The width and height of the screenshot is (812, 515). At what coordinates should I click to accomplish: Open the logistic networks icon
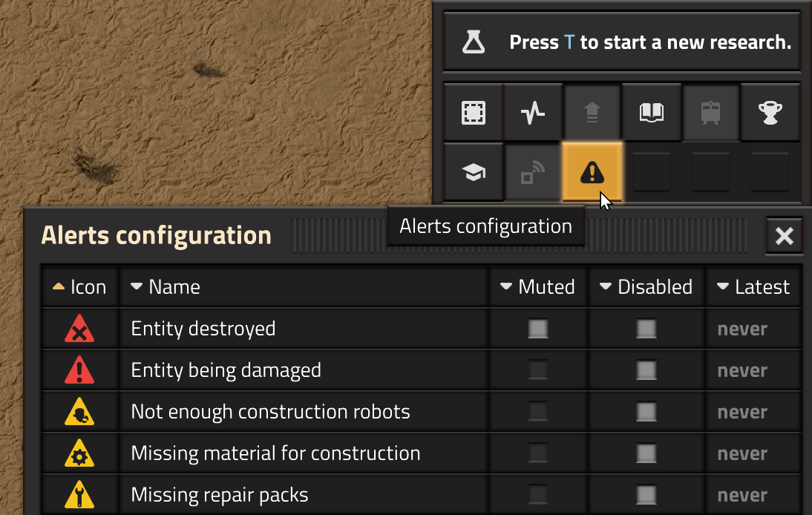point(533,172)
